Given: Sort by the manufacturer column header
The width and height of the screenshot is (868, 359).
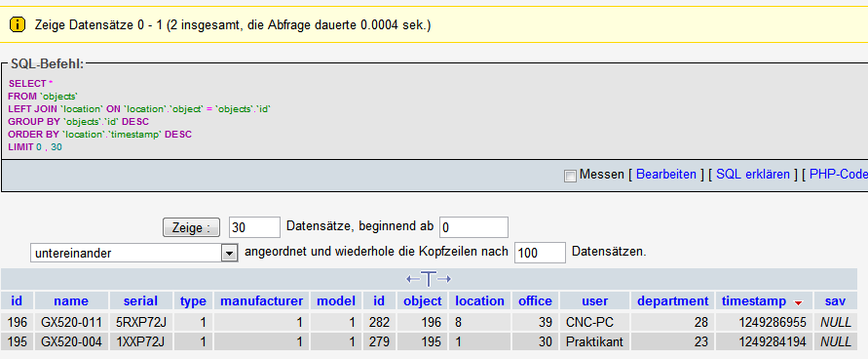Looking at the screenshot, I should [x=261, y=300].
